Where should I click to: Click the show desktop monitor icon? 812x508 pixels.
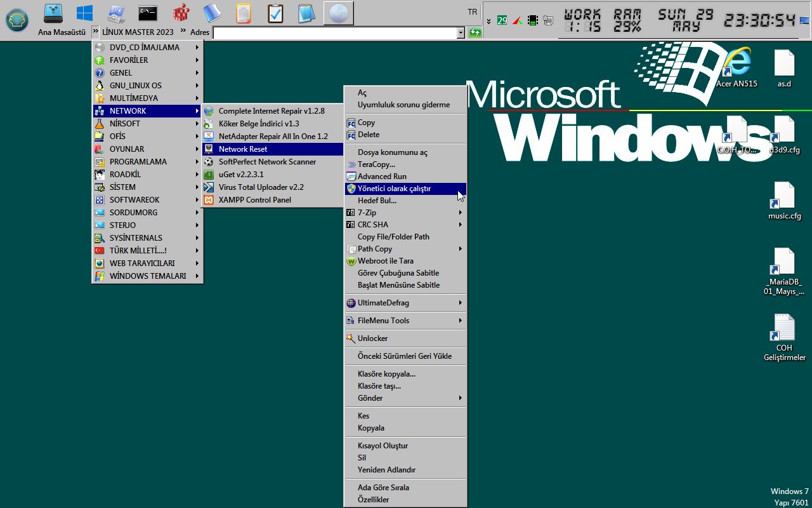804,20
